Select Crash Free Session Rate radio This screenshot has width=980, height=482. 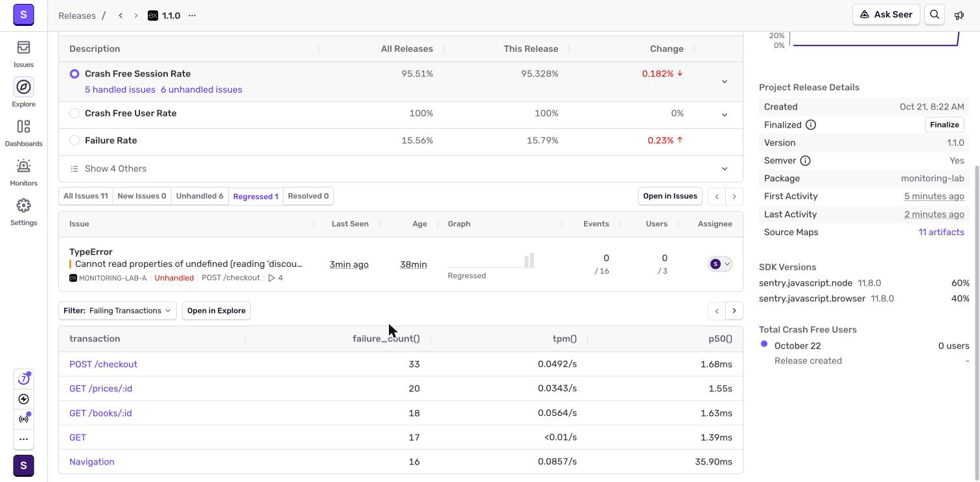pos(75,74)
